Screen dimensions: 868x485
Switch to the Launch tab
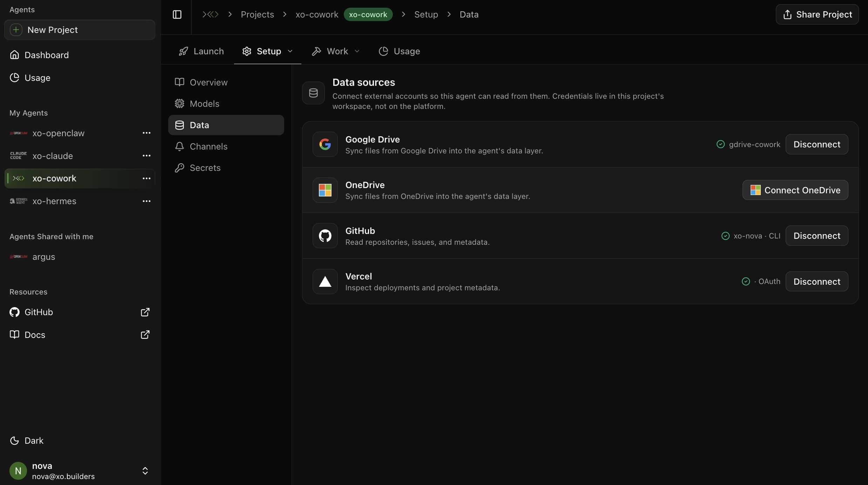[x=201, y=51]
